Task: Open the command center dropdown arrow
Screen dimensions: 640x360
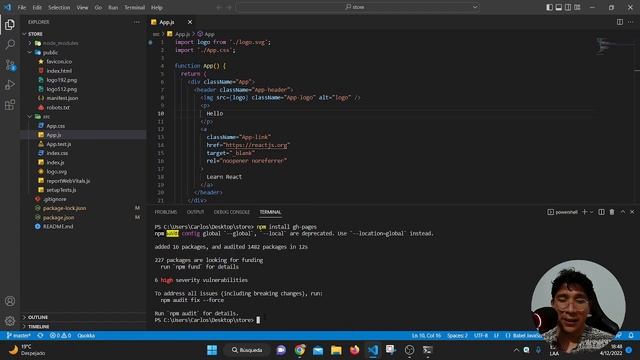Action: point(475,7)
